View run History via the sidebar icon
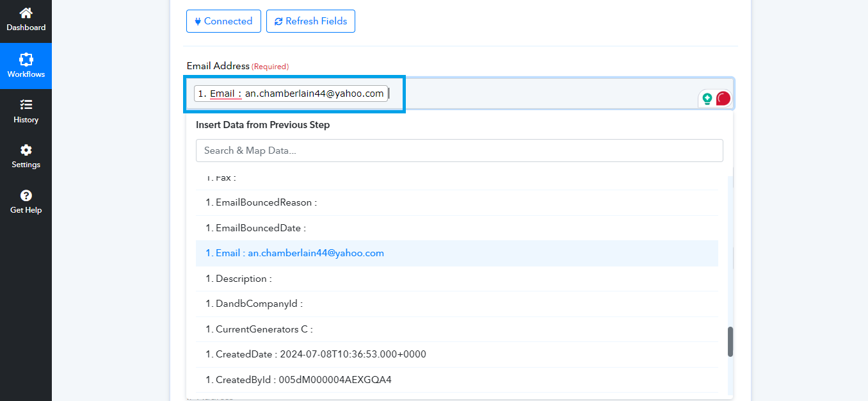The height and width of the screenshot is (401, 868). [x=26, y=105]
